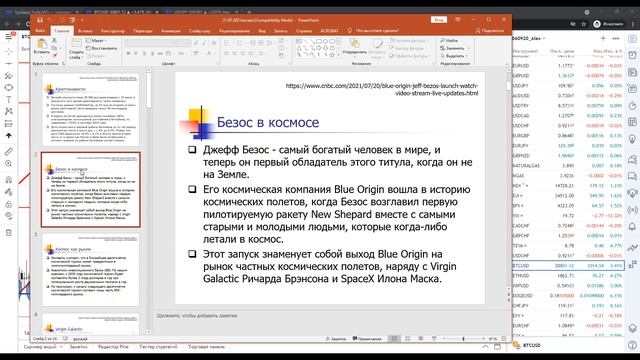The width and height of the screenshot is (640, 360).
Task: Switch to the Вставка ribbon tab
Action: pyautogui.click(x=85, y=31)
